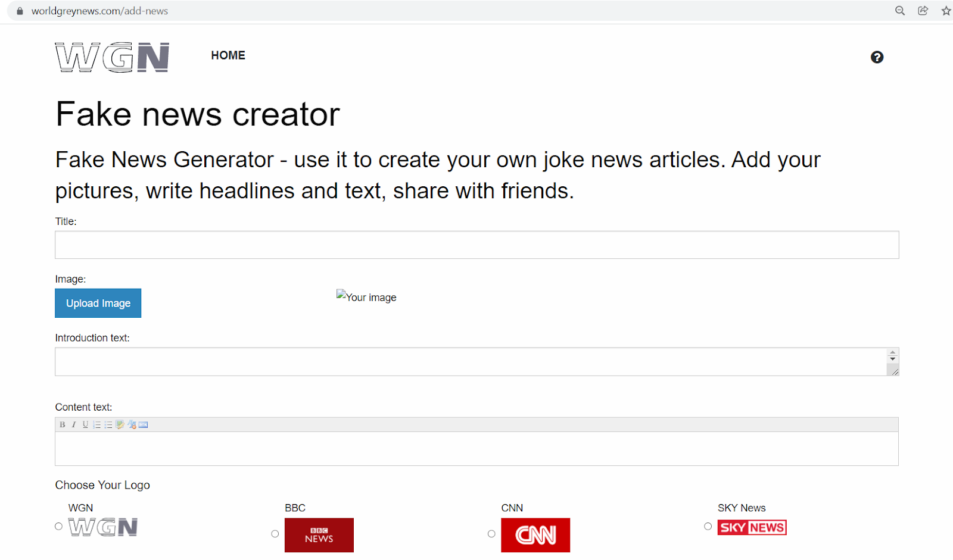
Task: Toggle underline in content editor toolbar
Action: [x=85, y=425]
